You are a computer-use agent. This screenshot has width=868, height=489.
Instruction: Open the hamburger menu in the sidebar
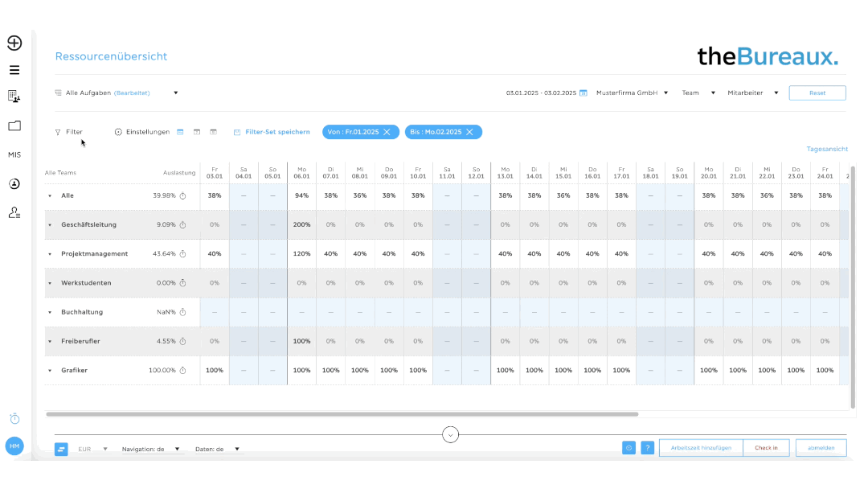click(x=14, y=70)
